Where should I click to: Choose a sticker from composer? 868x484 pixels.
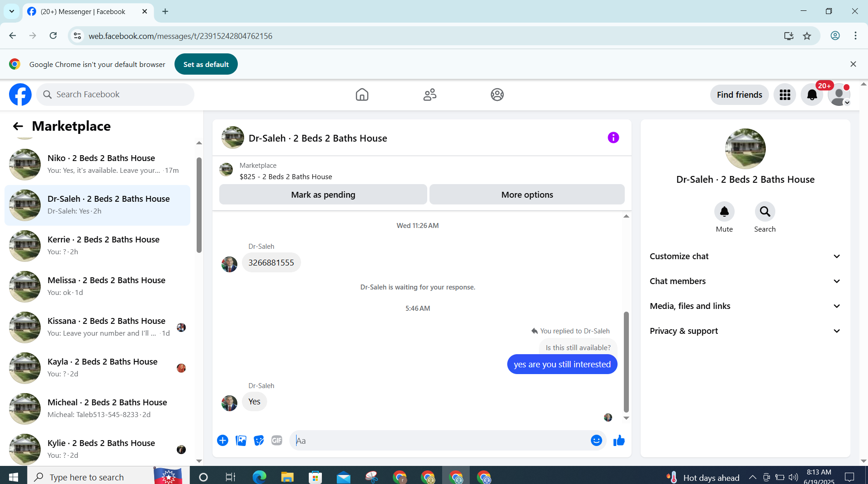[x=259, y=441]
